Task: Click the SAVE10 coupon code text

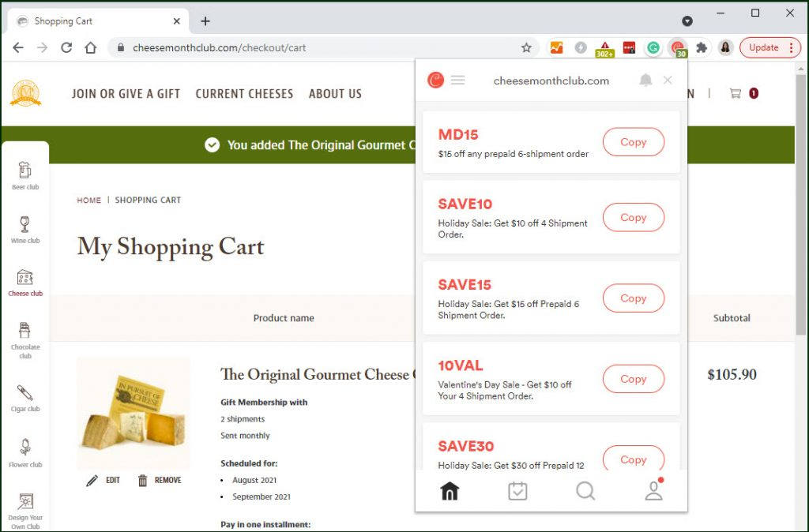Action: pyautogui.click(x=465, y=204)
